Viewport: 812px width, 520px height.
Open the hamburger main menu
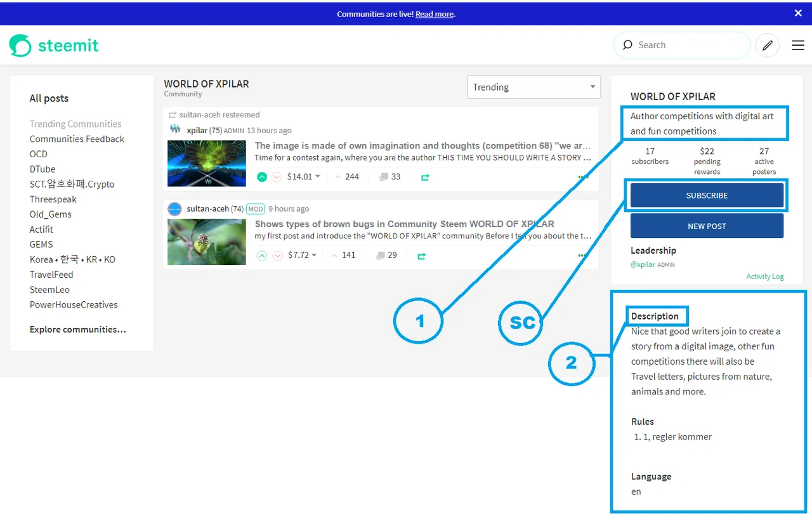pyautogui.click(x=798, y=45)
